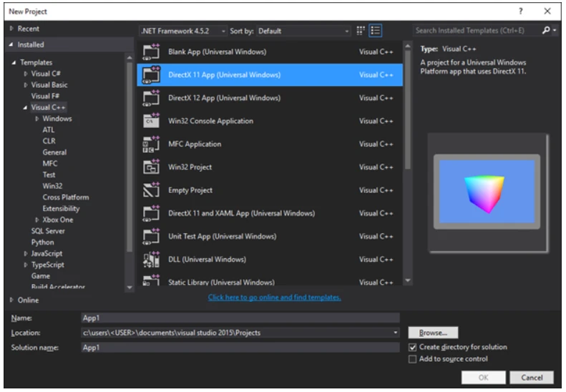This screenshot has width=566, height=392.
Task: Select the Cross Platform category
Action: click(x=66, y=197)
